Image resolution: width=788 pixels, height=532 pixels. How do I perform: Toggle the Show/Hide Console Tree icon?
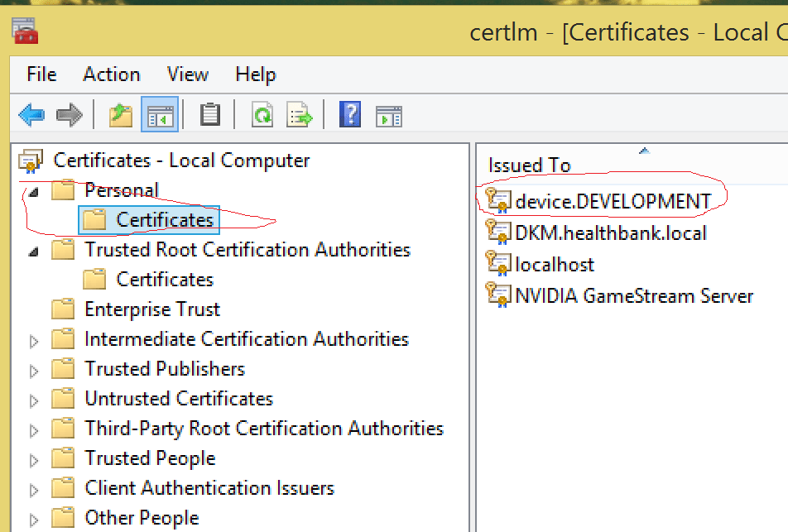(160, 114)
